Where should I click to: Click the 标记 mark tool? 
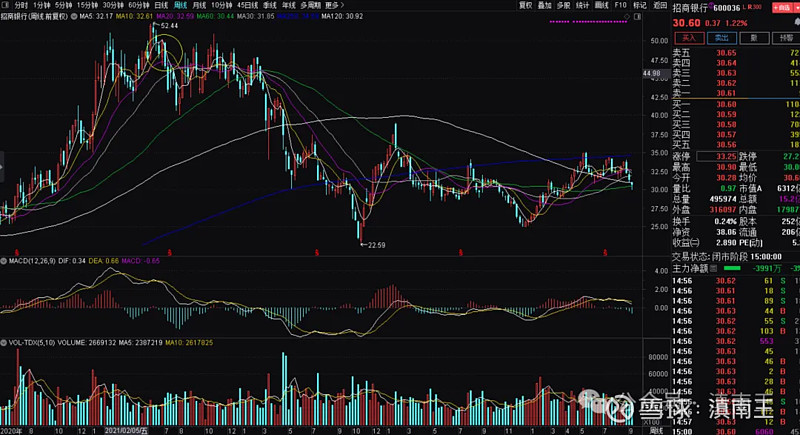click(640, 5)
